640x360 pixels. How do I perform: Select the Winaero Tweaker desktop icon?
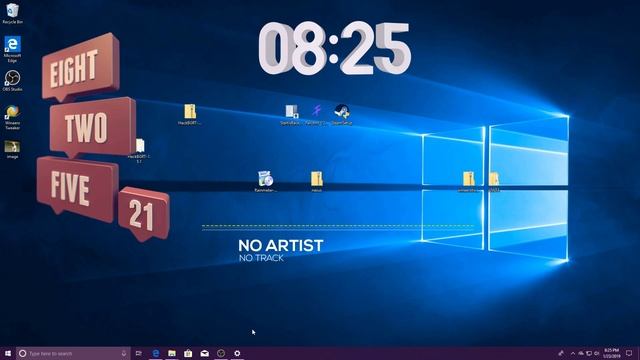12,118
